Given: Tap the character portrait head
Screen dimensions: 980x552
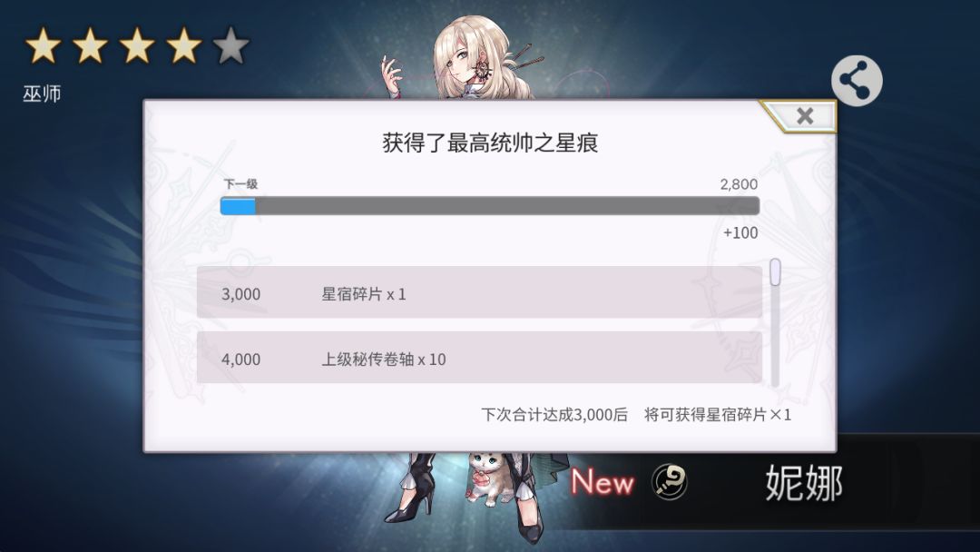Looking at the screenshot, I should pyautogui.click(x=470, y=55).
